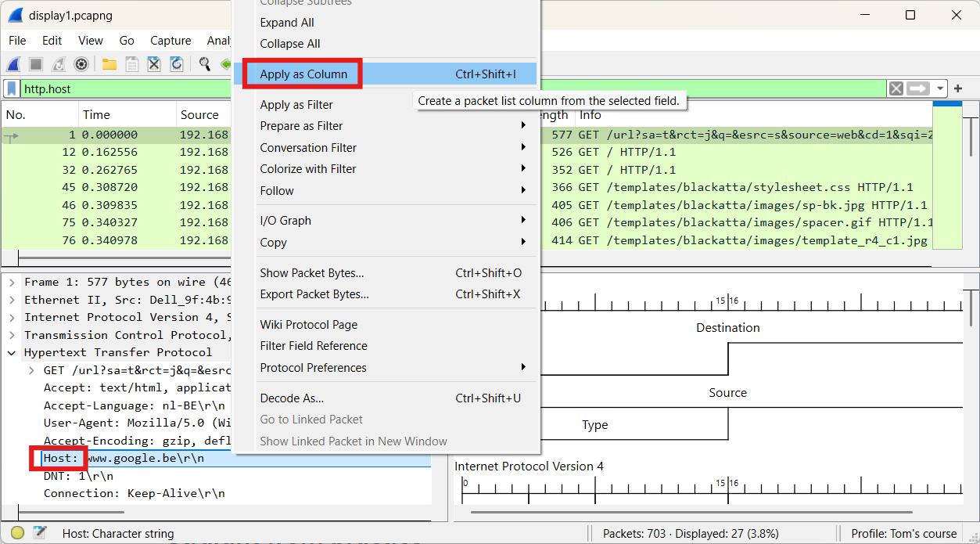980x544 pixels.
Task: Start capturing packets with the shark fin icon
Action: (14, 64)
